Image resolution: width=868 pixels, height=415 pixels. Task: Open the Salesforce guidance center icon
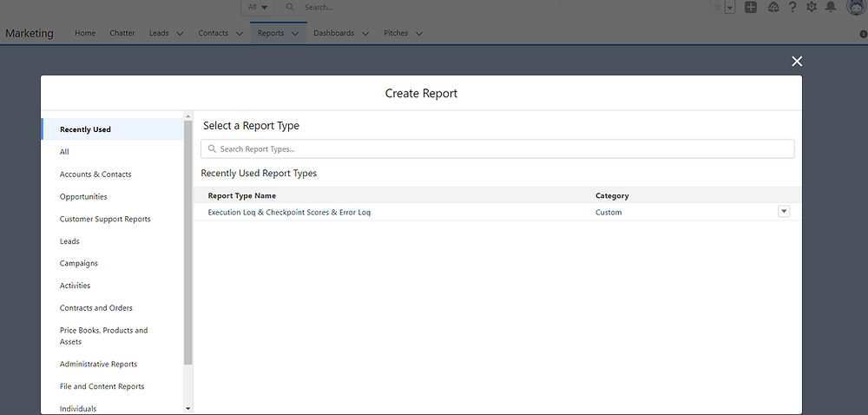773,7
